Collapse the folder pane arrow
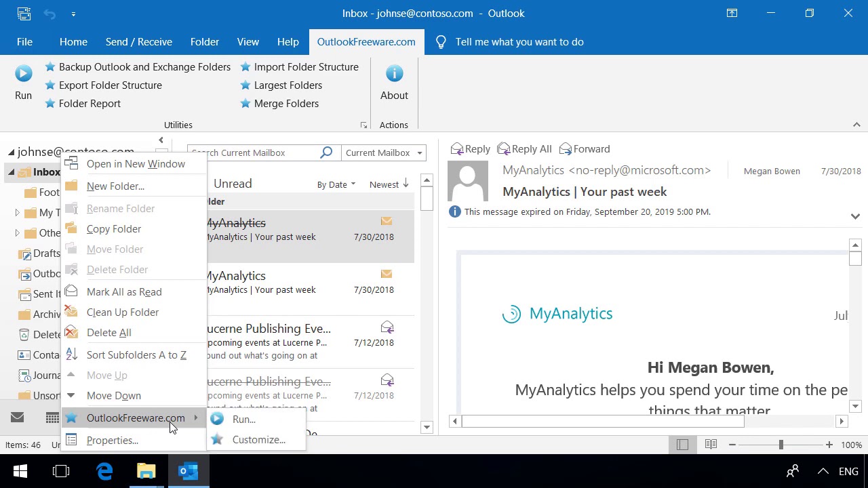Viewport: 868px width, 488px height. coord(161,140)
